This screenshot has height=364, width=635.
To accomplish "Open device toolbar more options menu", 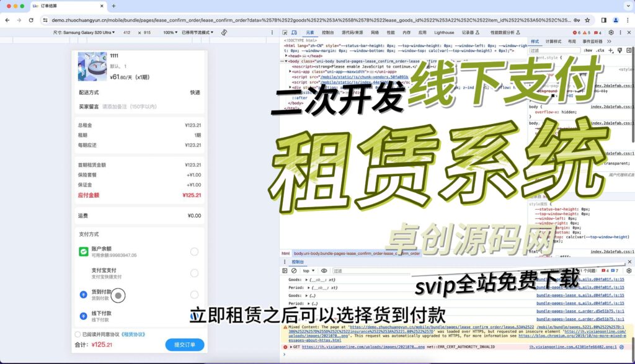I will point(272,32).
